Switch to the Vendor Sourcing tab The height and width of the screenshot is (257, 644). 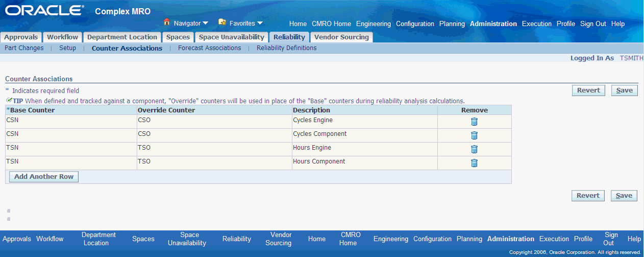click(341, 37)
